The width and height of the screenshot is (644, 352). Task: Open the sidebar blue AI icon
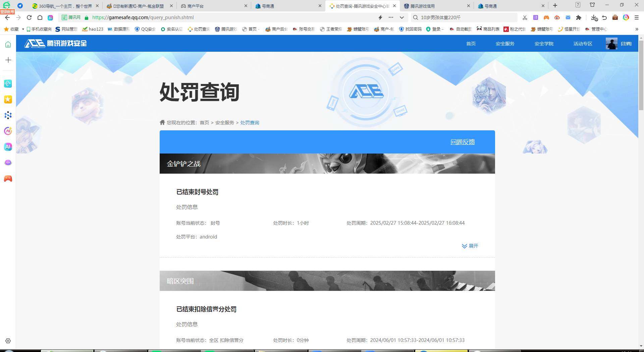(x=8, y=147)
